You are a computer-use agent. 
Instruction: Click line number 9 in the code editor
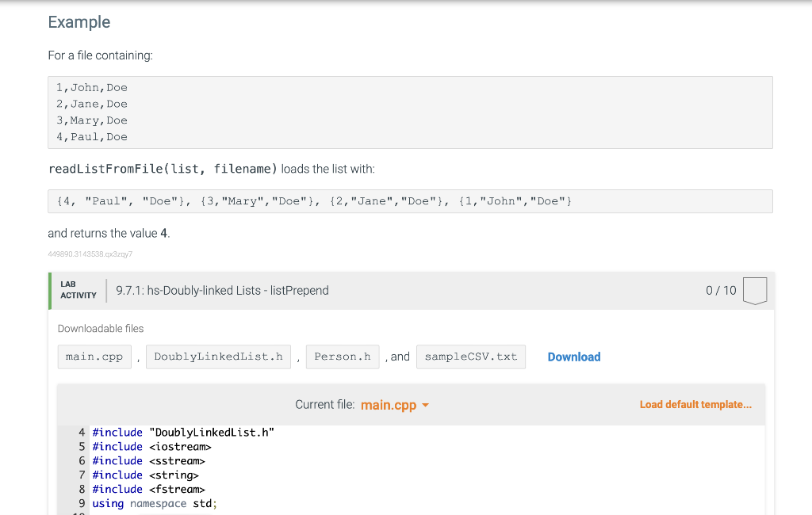[x=80, y=503]
